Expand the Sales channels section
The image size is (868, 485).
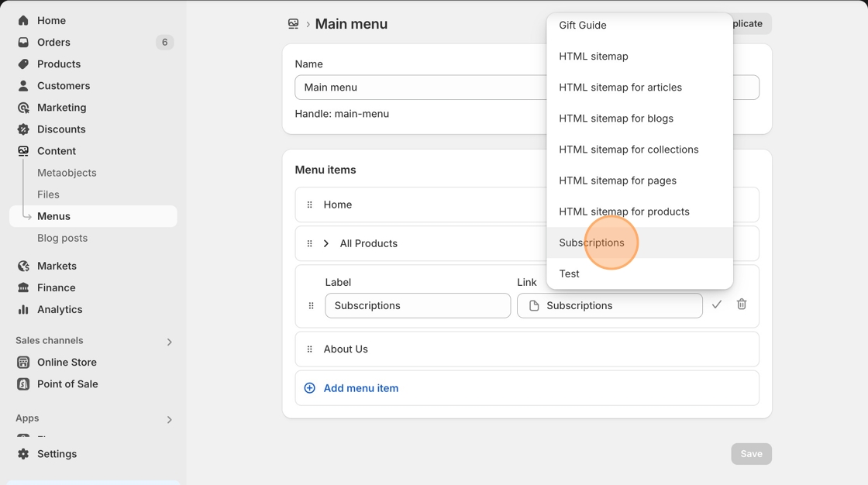[169, 342]
